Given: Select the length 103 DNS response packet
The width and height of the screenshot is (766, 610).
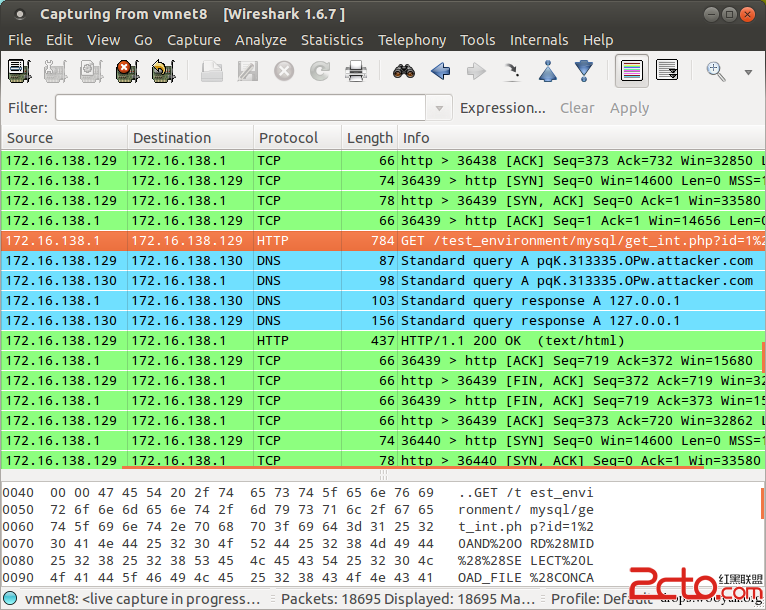Looking at the screenshot, I should pyautogui.click(x=383, y=301).
